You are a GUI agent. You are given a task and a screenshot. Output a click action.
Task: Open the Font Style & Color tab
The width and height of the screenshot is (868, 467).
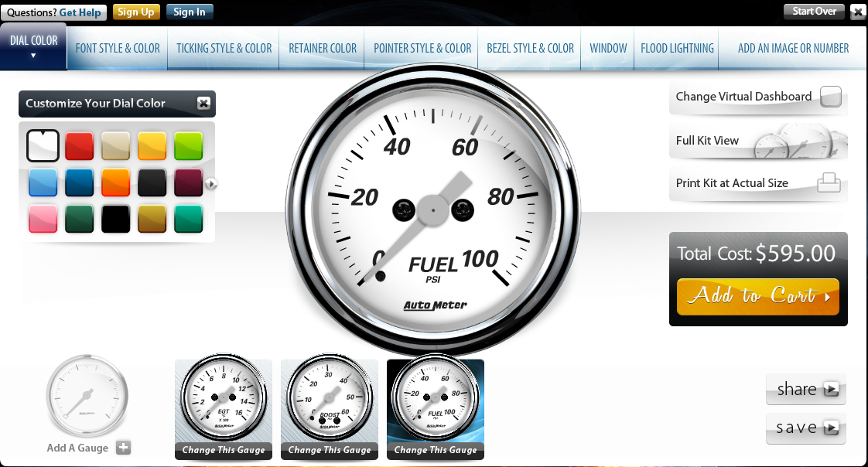118,49
